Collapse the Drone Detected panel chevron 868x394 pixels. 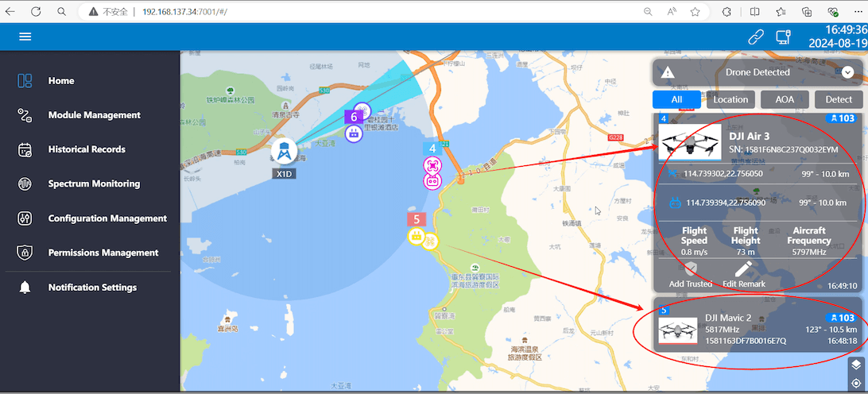[847, 72]
